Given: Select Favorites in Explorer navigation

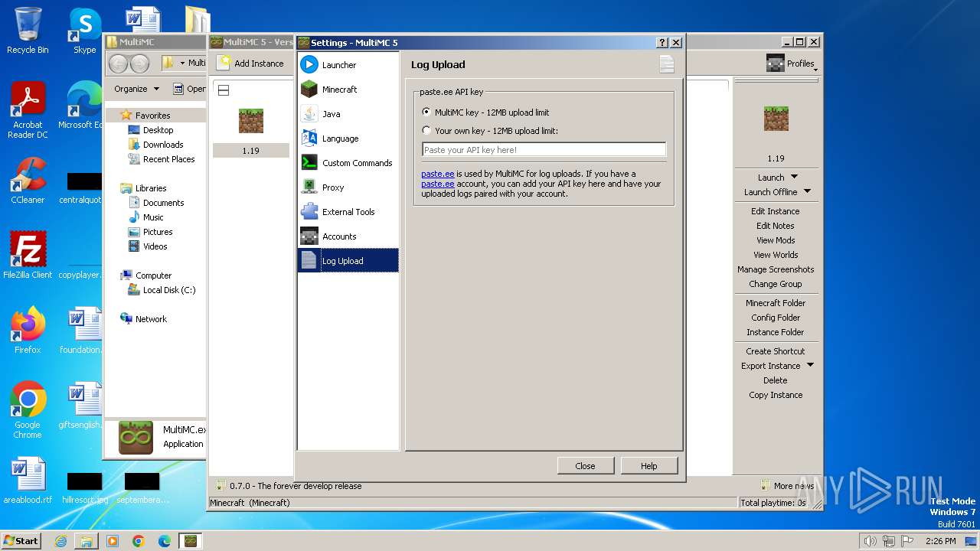Looking at the screenshot, I should point(153,116).
